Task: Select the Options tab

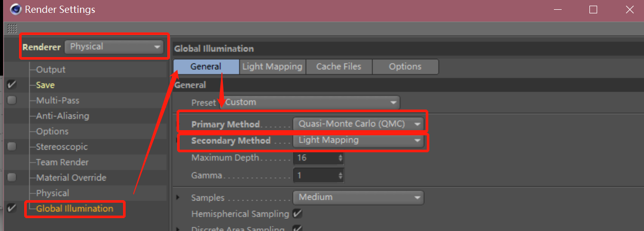Action: 405,66
